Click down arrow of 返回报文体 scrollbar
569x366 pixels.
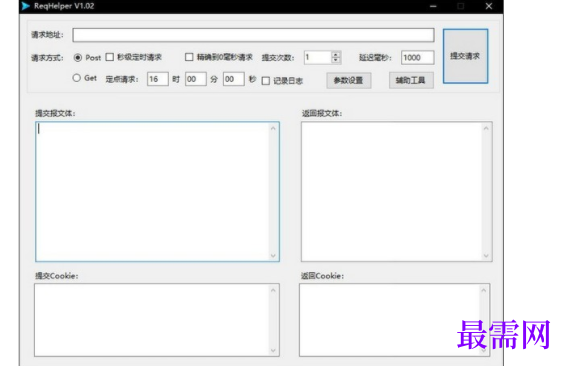pos(486,256)
